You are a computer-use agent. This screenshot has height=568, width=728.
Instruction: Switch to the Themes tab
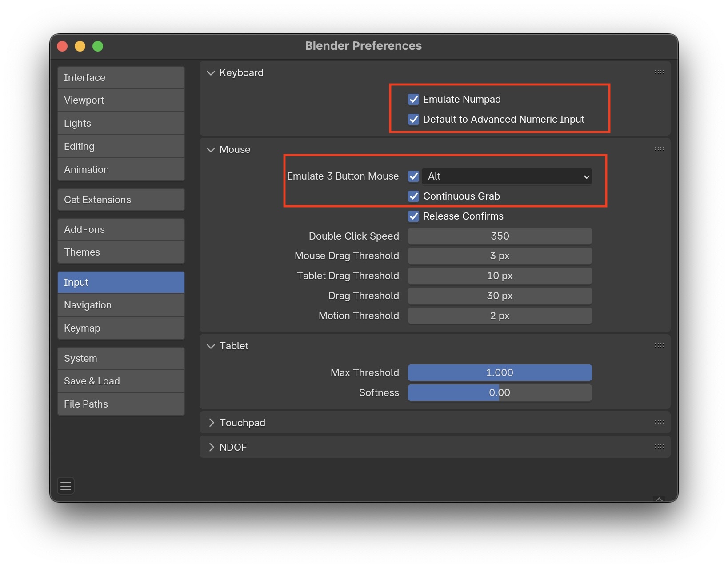point(121,252)
